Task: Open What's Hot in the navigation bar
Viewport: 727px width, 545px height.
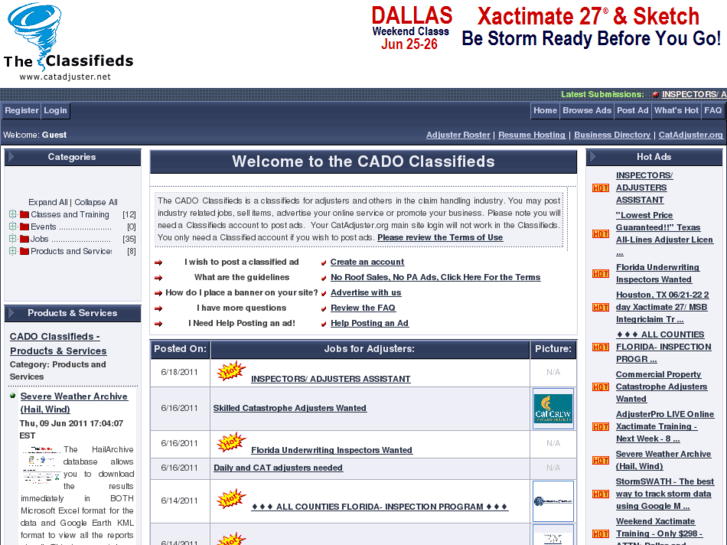Action: click(676, 110)
